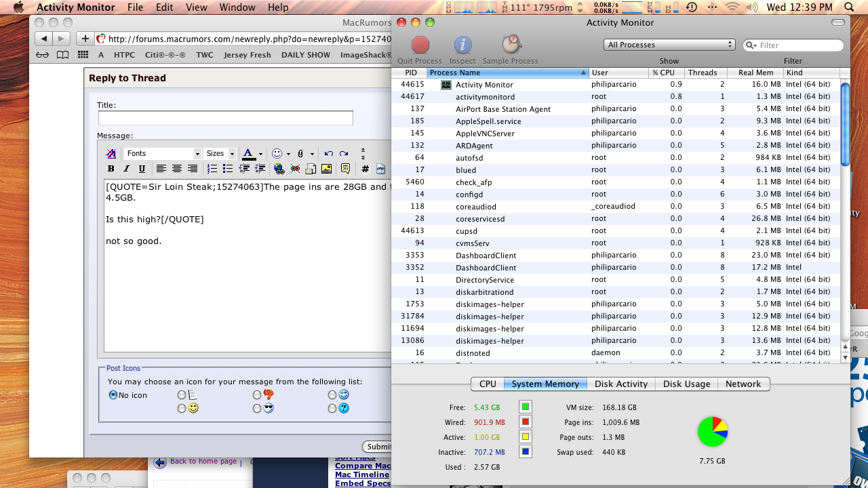The height and width of the screenshot is (488, 868).
Task: Align message text right
Action: click(x=193, y=169)
